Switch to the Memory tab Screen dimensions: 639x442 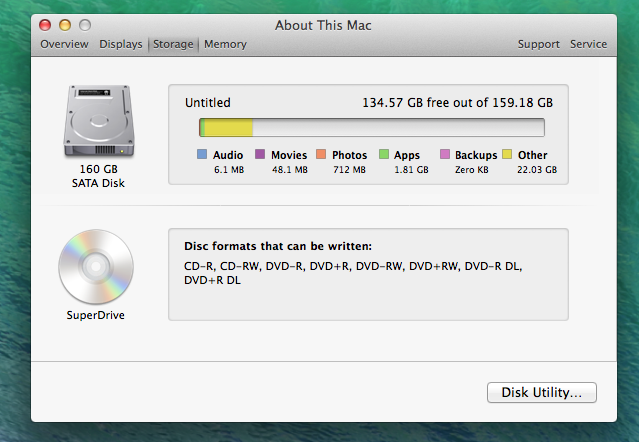click(x=225, y=44)
